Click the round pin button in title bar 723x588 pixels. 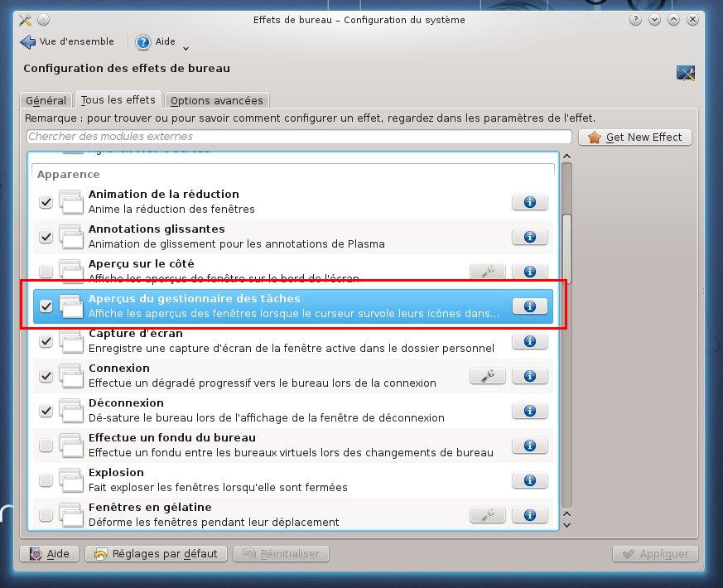point(43,20)
